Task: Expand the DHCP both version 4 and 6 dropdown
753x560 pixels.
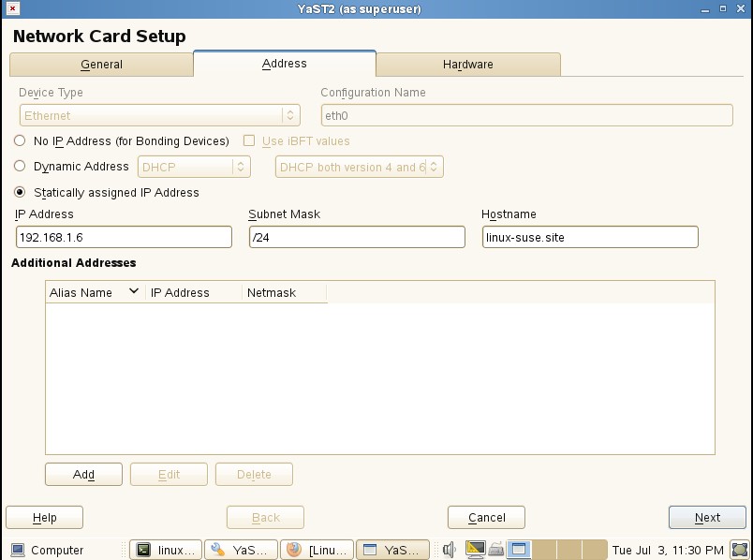Action: pos(359,167)
